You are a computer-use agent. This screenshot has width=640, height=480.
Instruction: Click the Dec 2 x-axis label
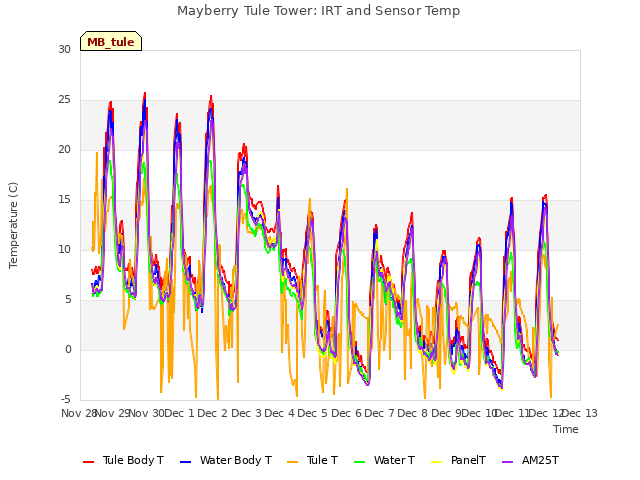[x=212, y=413]
